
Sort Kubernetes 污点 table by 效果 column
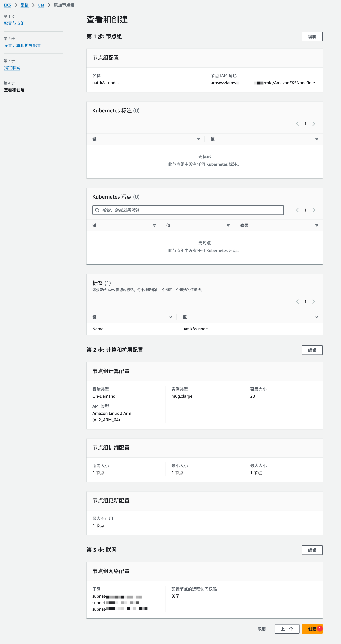317,226
